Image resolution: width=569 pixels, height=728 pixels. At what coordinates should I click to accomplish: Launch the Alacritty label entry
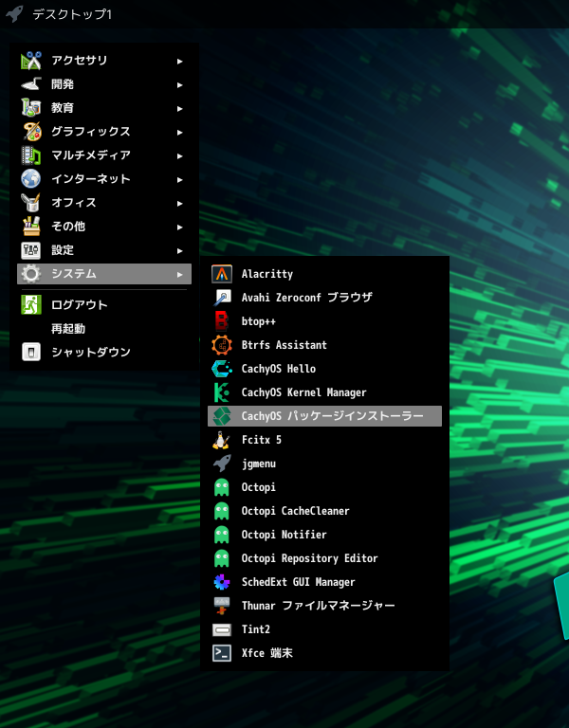pos(267,274)
